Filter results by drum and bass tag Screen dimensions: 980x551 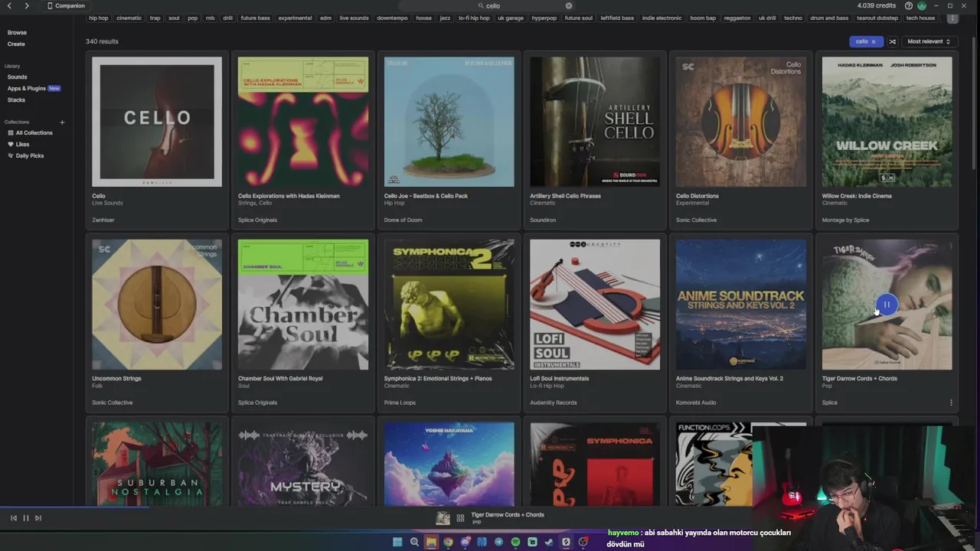[x=829, y=18]
